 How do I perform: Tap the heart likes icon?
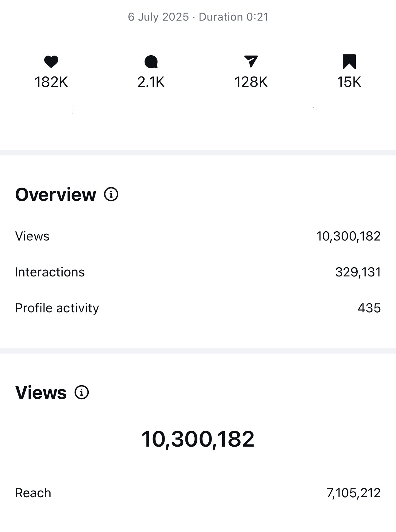[51, 61]
